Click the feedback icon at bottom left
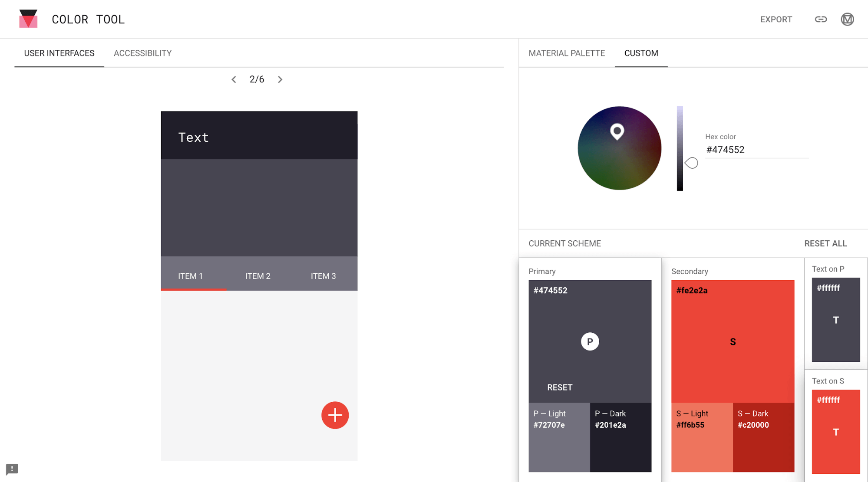 click(12, 469)
